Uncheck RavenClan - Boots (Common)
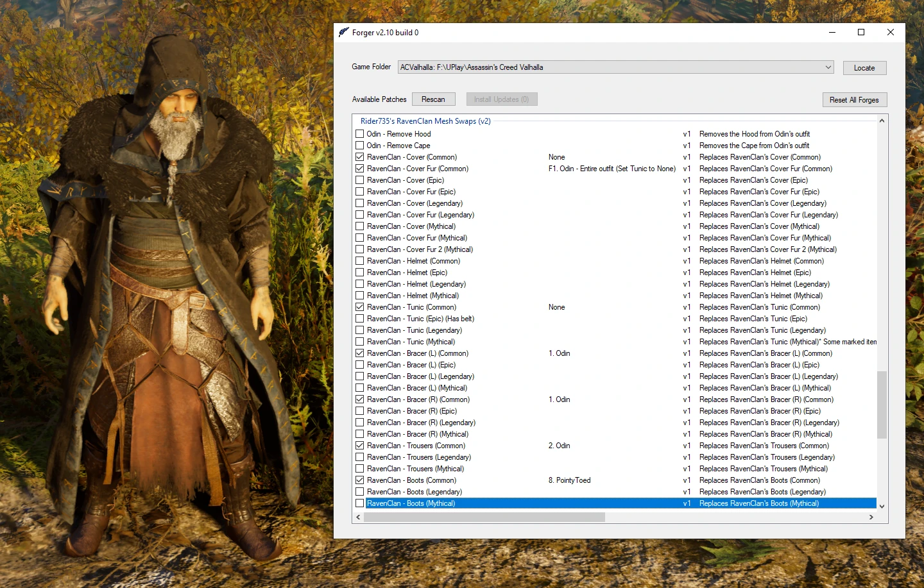924x588 pixels. pyautogui.click(x=360, y=480)
